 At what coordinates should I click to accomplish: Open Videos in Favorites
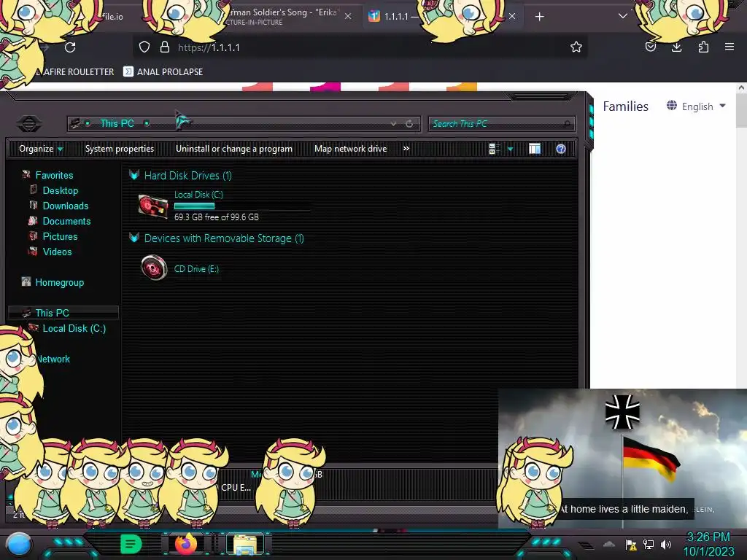(x=57, y=252)
